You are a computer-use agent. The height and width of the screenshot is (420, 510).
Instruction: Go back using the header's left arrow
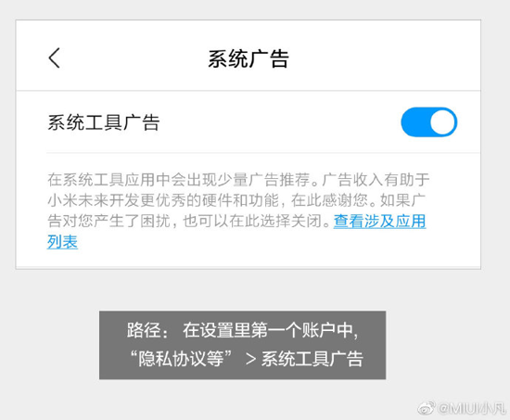(x=55, y=57)
